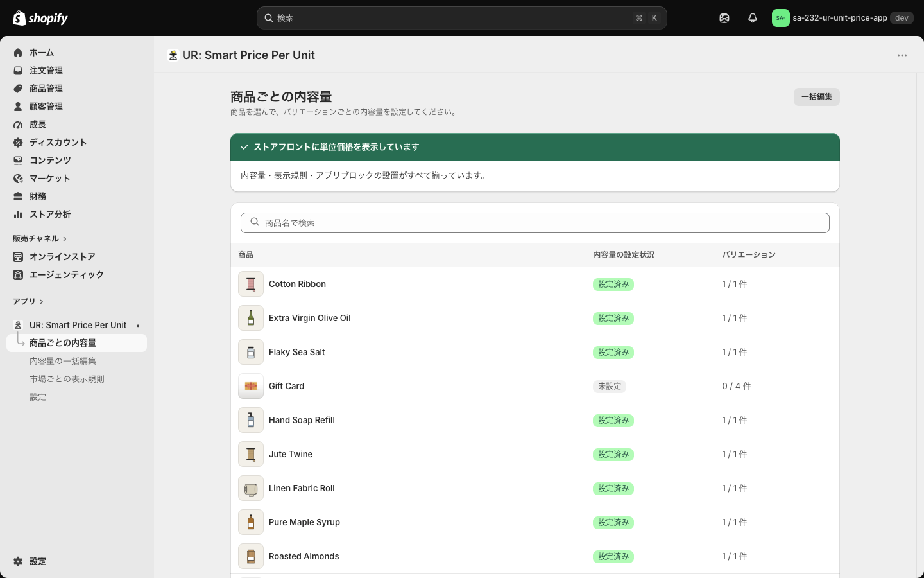Open the 商品ごとの内容量 menu item
924x578 pixels.
76,343
